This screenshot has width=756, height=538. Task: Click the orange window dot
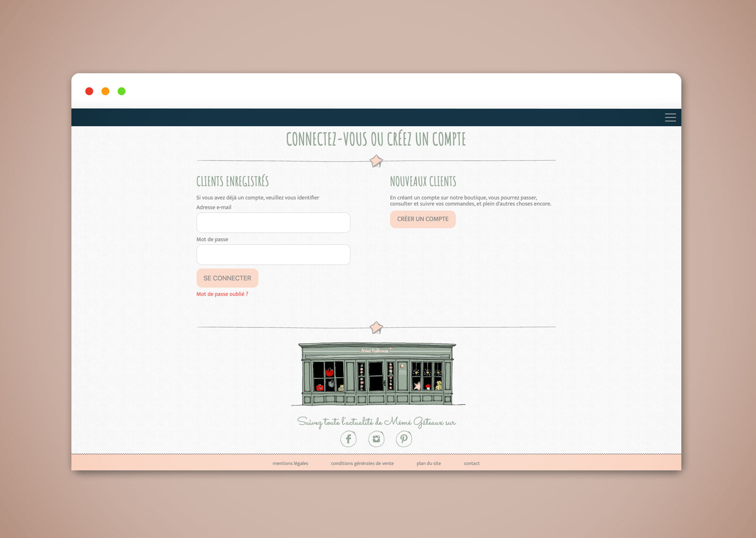[105, 91]
